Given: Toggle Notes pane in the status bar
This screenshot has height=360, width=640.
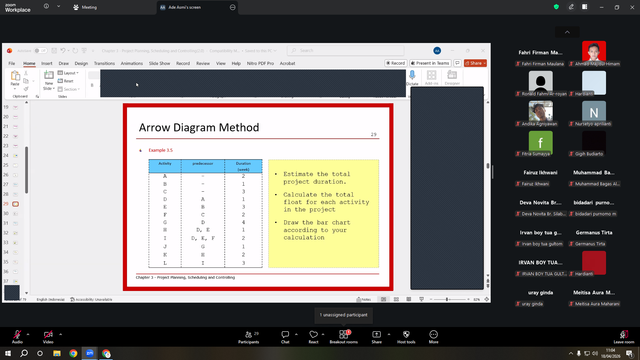Looking at the screenshot, I should click(363, 299).
